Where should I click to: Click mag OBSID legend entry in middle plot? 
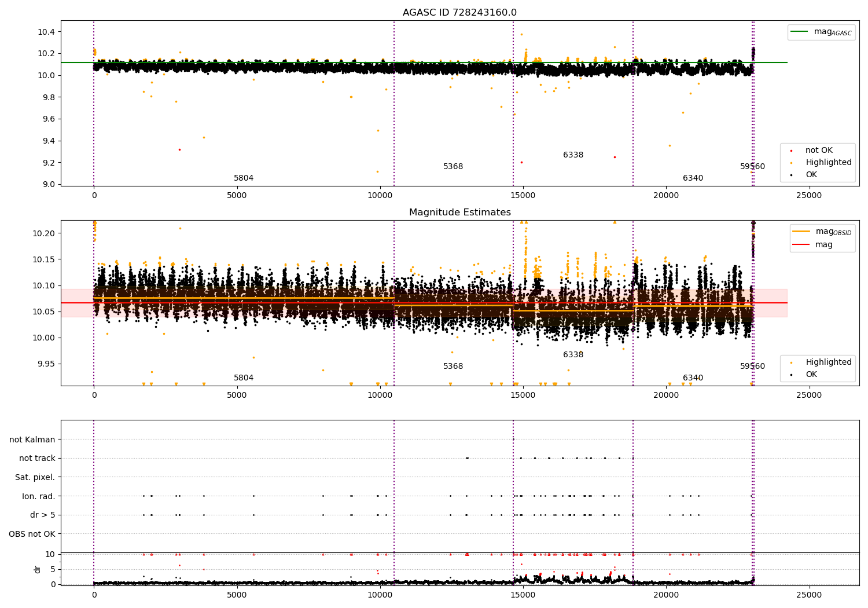click(822, 232)
